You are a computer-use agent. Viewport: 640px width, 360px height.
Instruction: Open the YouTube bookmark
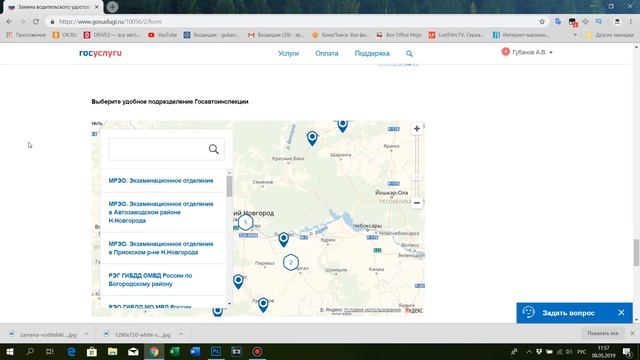[x=162, y=35]
